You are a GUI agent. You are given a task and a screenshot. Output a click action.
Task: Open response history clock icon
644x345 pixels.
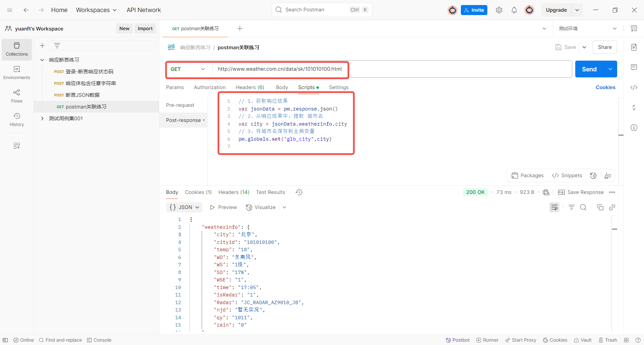coord(299,192)
